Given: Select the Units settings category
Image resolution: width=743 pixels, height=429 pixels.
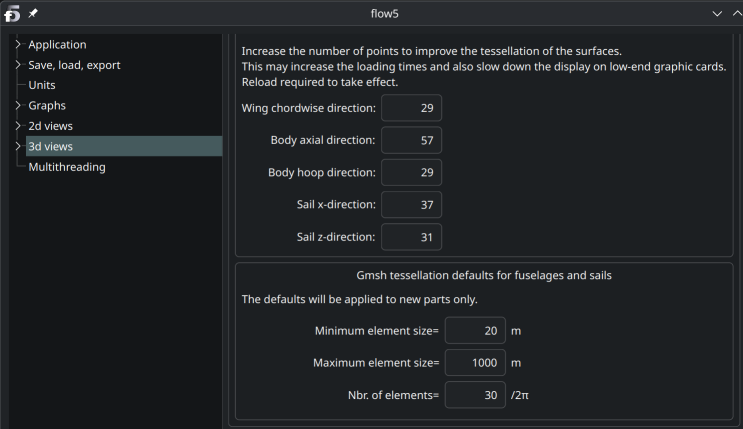Looking at the screenshot, I should (x=42, y=85).
